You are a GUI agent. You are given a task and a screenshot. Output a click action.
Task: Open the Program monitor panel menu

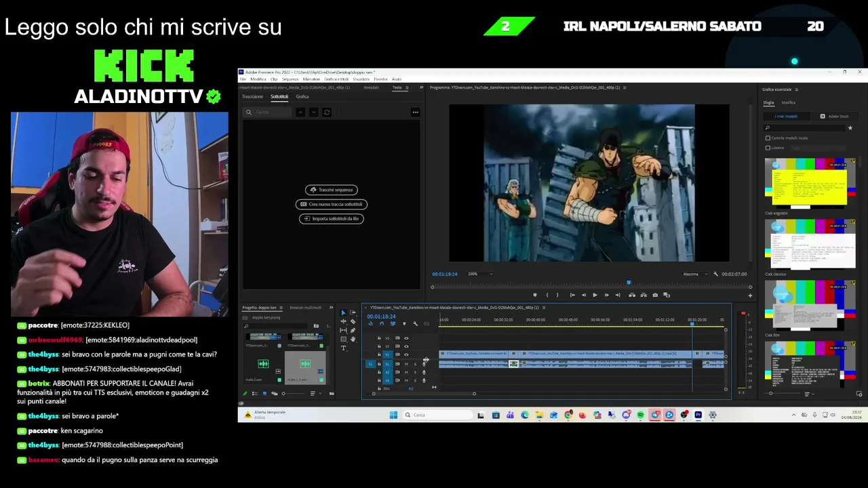pyautogui.click(x=625, y=87)
